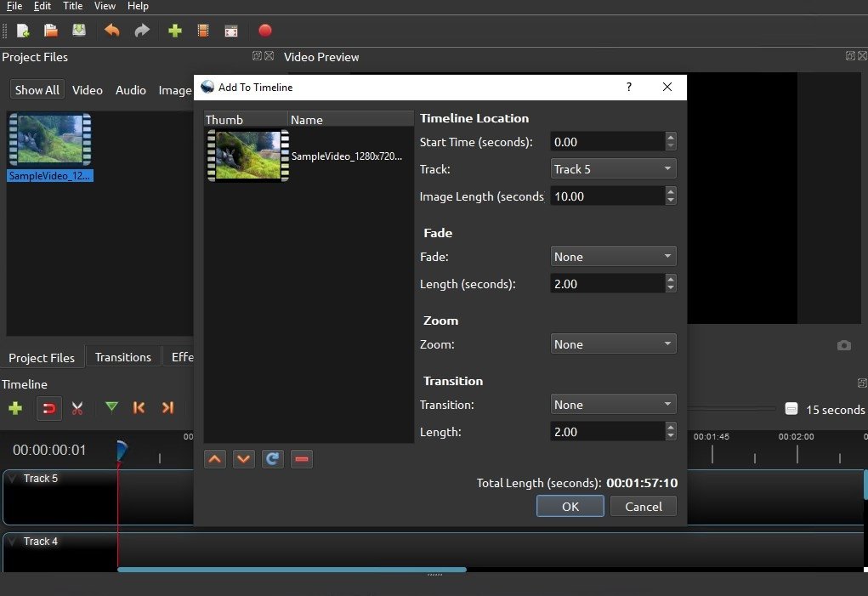Image resolution: width=868 pixels, height=596 pixels.
Task: Undo the last action with the orange arrow
Action: tap(112, 30)
